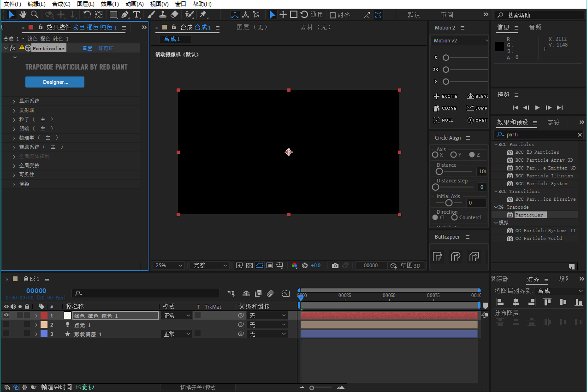Click the 重置 reset link for Particular
587x392 pixels.
(x=87, y=48)
